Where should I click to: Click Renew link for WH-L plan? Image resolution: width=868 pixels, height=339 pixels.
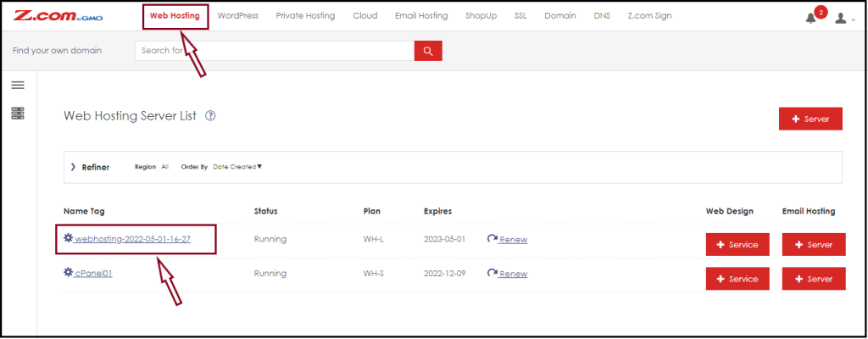pos(512,240)
